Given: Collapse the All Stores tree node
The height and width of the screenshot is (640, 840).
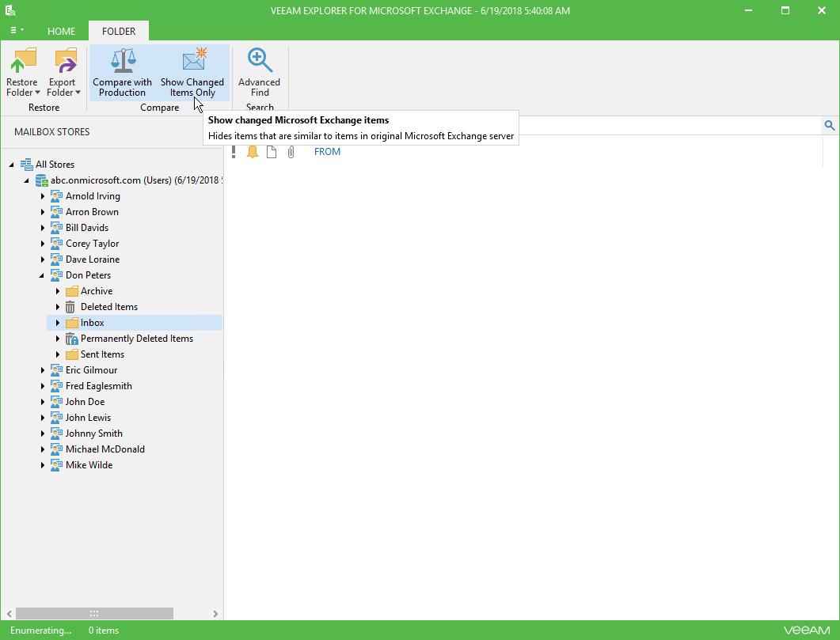Looking at the screenshot, I should [x=11, y=165].
